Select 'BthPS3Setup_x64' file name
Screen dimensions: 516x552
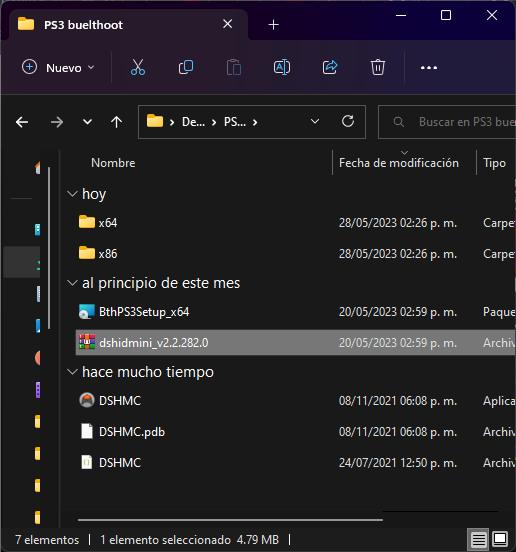(x=144, y=312)
